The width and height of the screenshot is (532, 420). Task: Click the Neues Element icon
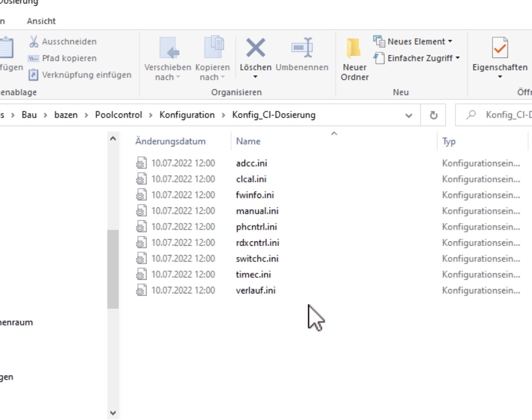[x=379, y=42]
